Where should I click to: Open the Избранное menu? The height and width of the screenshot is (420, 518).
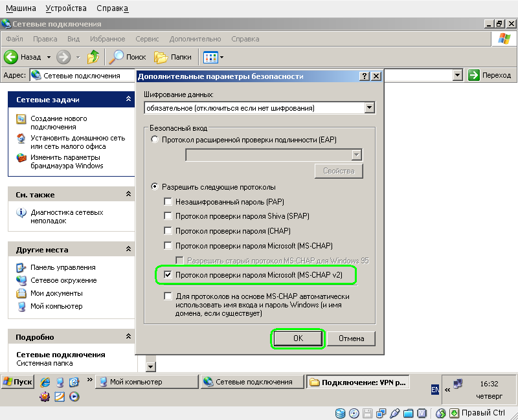107,39
